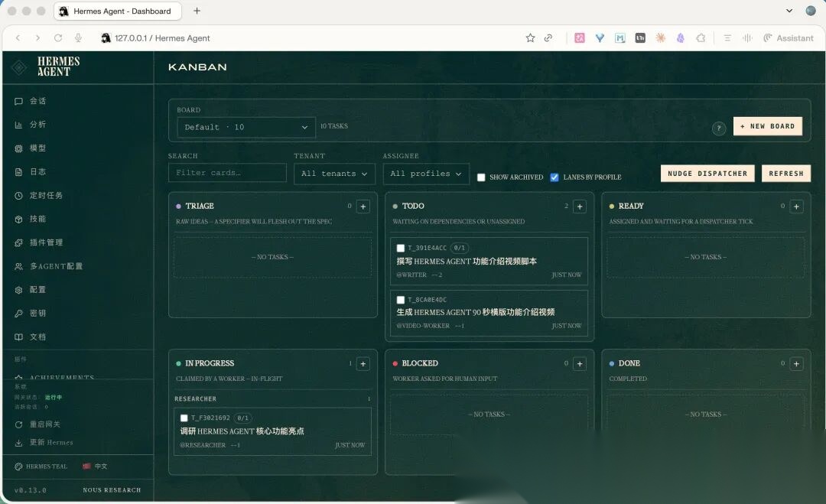This screenshot has width=826, height=504.
Task: Switch language via the 中文 flag
Action: tap(86, 466)
